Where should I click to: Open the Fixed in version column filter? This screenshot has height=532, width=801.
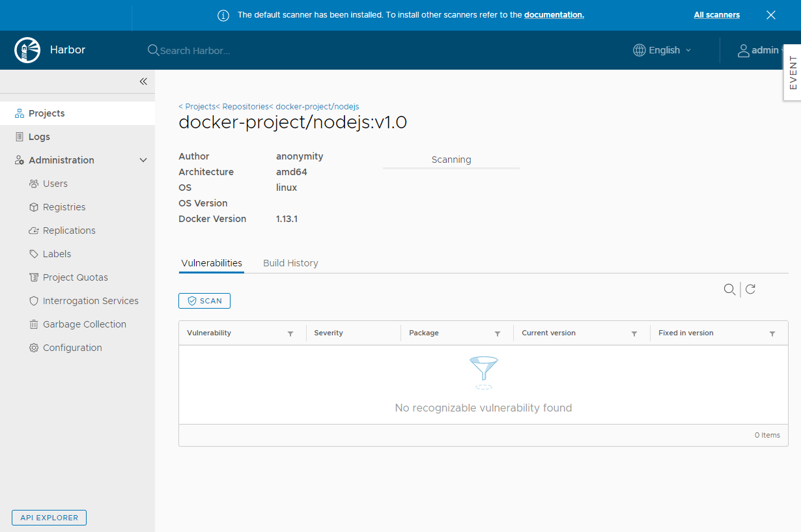772,333
